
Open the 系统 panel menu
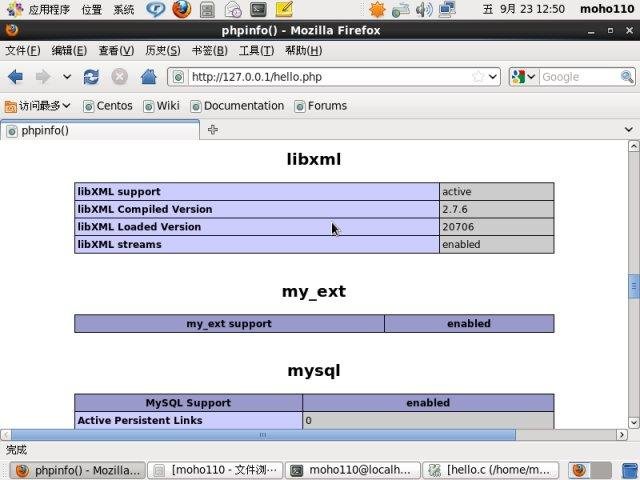pos(124,9)
